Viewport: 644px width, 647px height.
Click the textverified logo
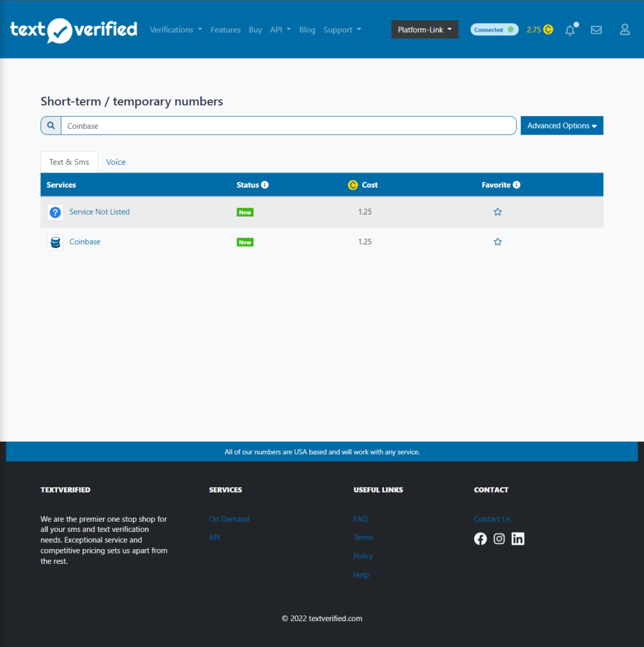[x=73, y=30]
